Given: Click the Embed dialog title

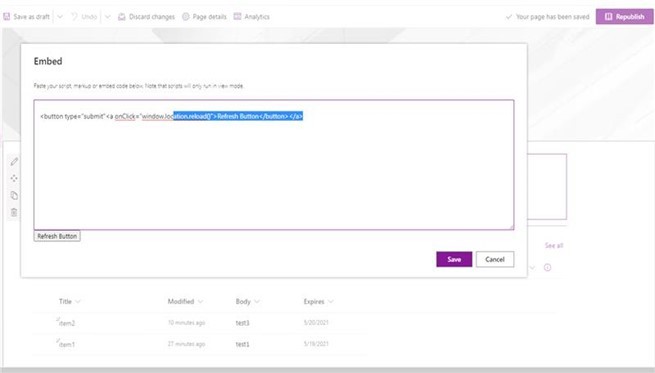Looking at the screenshot, I should (x=48, y=61).
